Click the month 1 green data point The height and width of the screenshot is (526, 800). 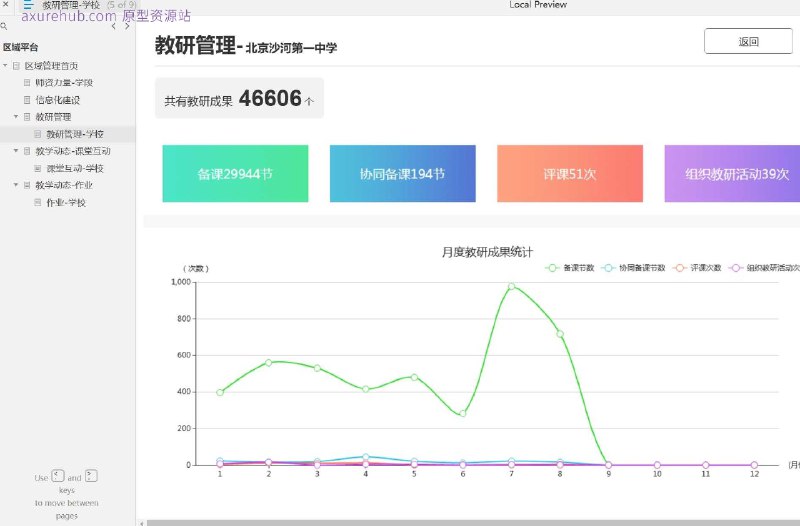220,392
